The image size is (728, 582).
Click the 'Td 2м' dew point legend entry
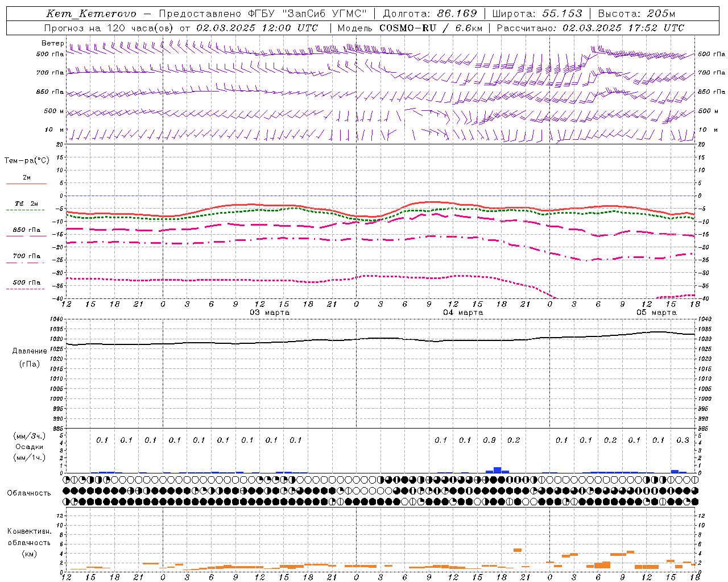click(27, 203)
